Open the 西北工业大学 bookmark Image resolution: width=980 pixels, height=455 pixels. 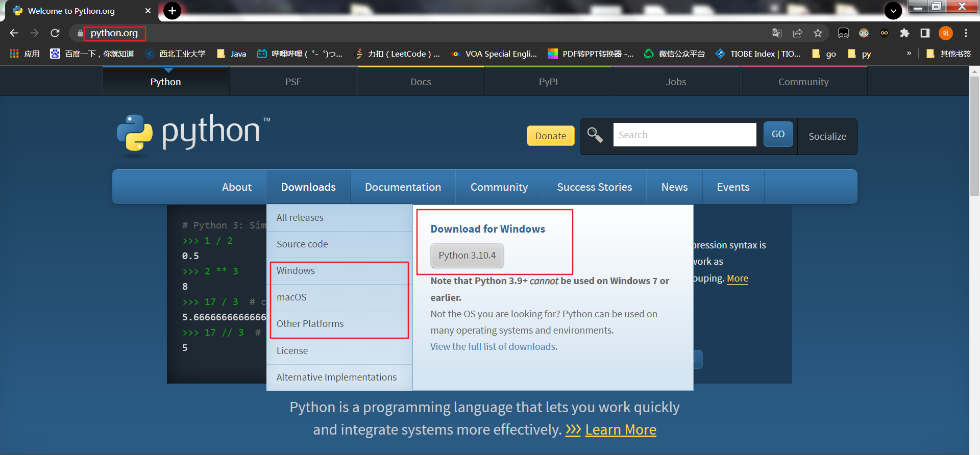(x=175, y=54)
